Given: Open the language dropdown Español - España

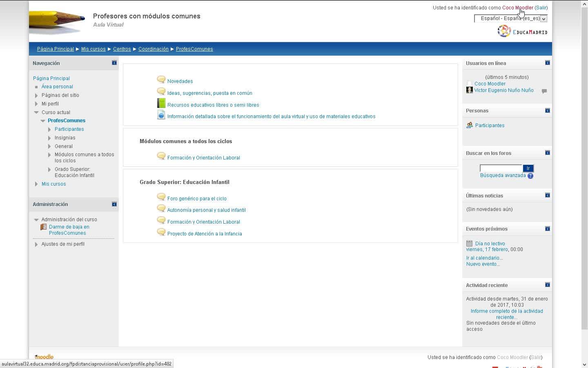Looking at the screenshot, I should pos(510,18).
